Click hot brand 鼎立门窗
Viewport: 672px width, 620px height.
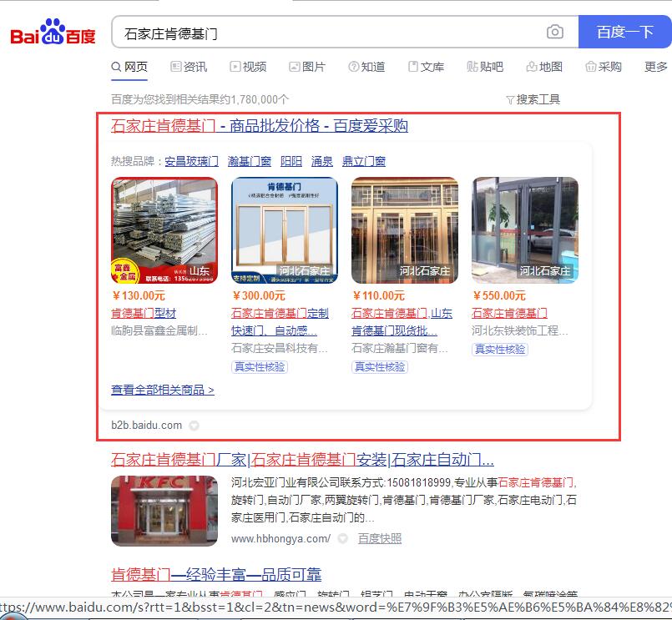[x=364, y=162]
